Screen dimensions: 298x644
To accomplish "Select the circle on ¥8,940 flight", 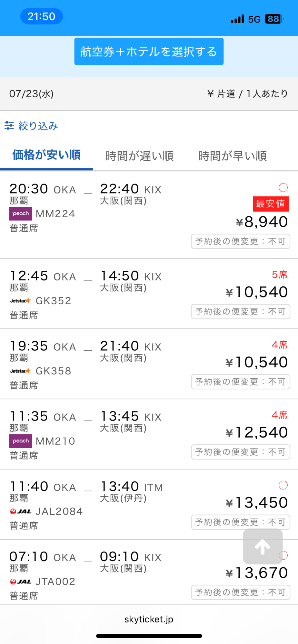I will tap(283, 187).
